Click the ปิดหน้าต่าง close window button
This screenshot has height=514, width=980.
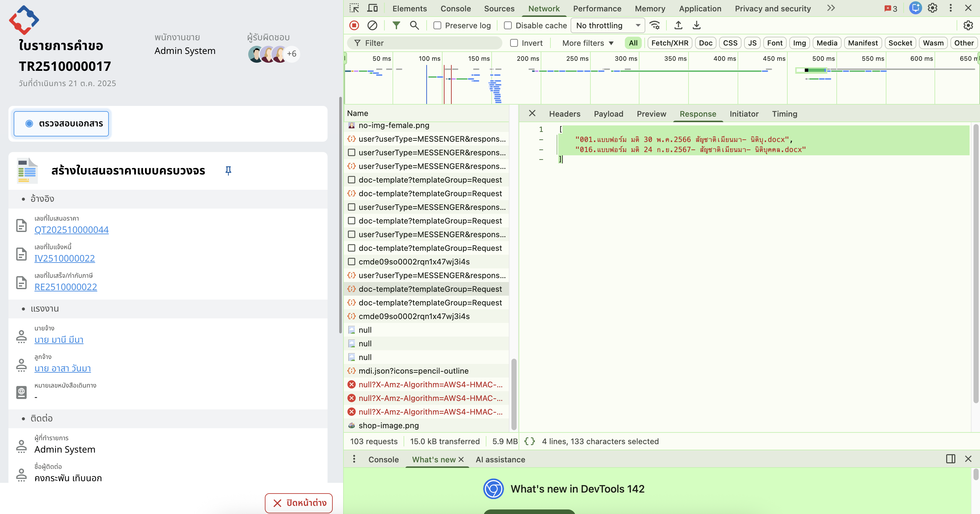coord(299,503)
